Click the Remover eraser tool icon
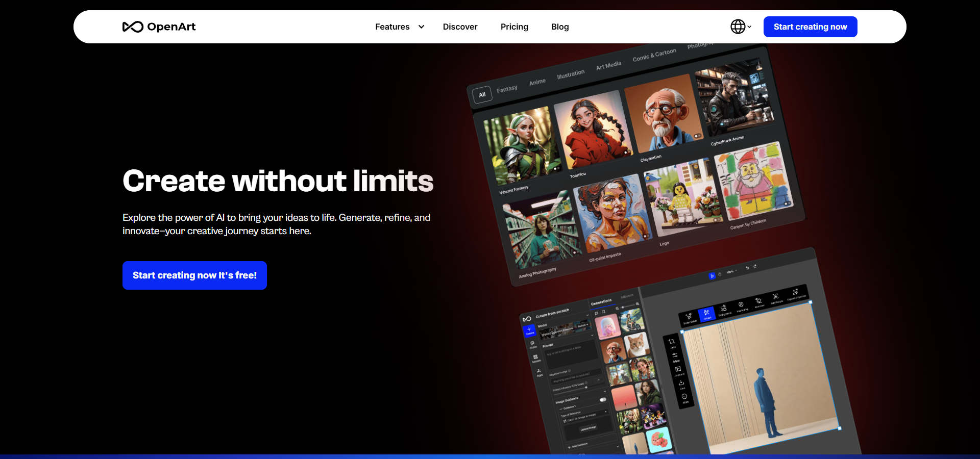 pos(758,301)
